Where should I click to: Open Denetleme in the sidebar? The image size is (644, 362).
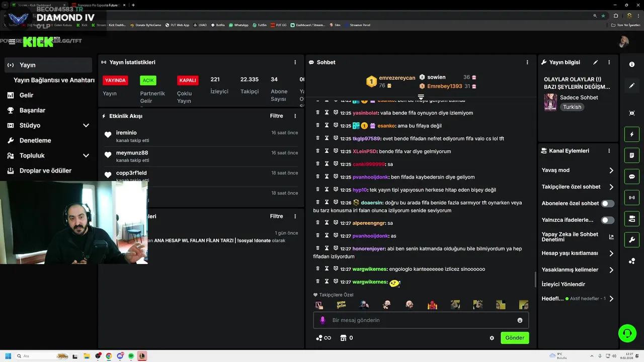pos(35,140)
